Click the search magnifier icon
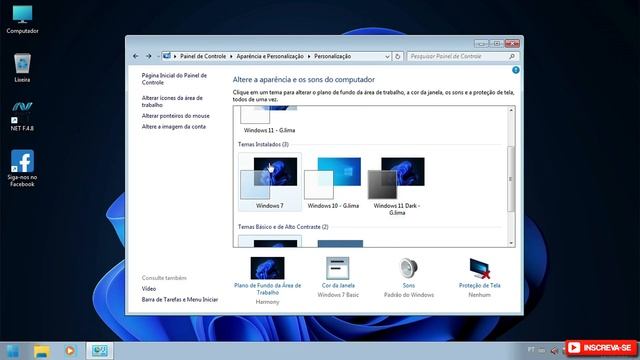640x360 pixels. pyautogui.click(x=512, y=56)
